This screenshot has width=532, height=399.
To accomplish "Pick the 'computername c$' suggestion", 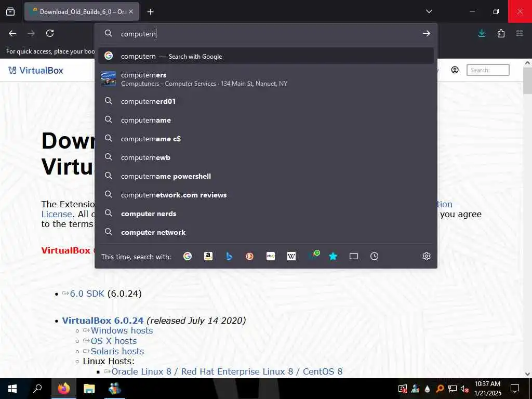I will coord(265,138).
